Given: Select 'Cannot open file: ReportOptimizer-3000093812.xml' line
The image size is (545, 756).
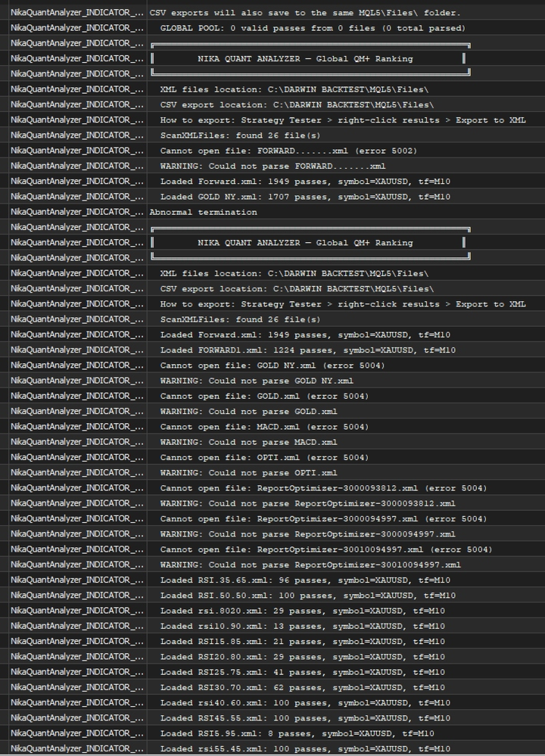Looking at the screenshot, I should [x=272, y=488].
